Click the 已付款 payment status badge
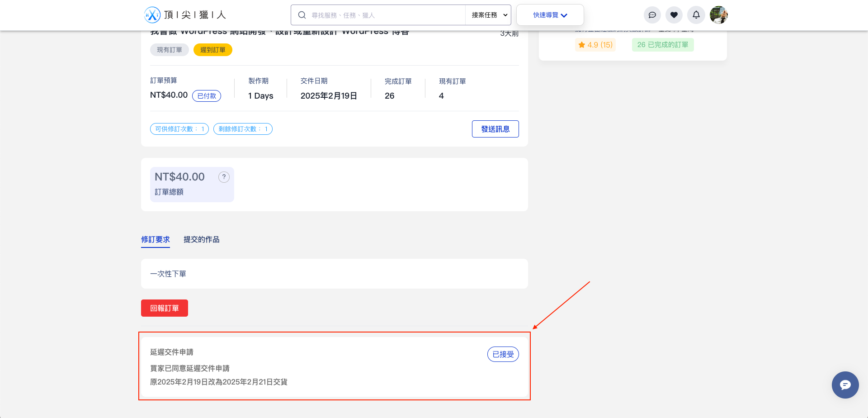Image resolution: width=868 pixels, height=418 pixels. (x=207, y=96)
